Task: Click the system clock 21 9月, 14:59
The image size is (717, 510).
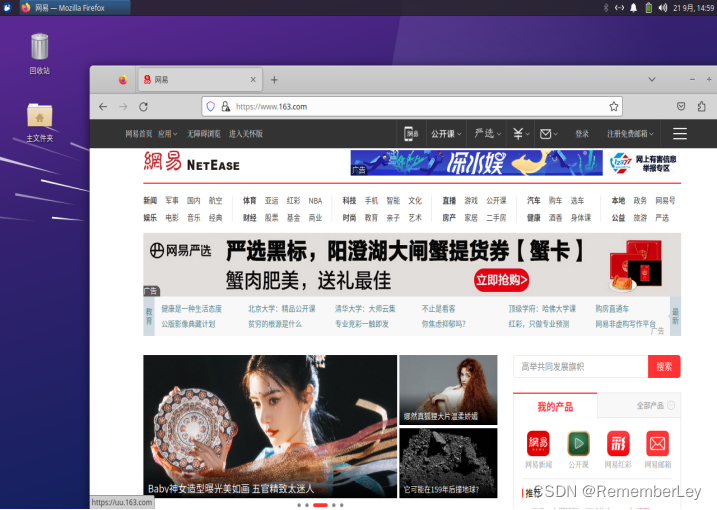Action: click(x=694, y=8)
